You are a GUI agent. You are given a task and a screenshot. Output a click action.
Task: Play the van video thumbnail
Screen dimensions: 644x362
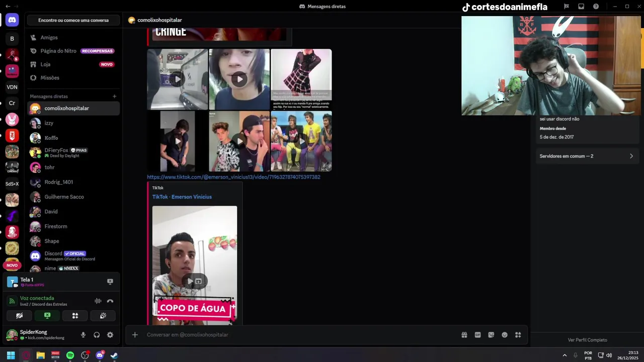(x=177, y=79)
